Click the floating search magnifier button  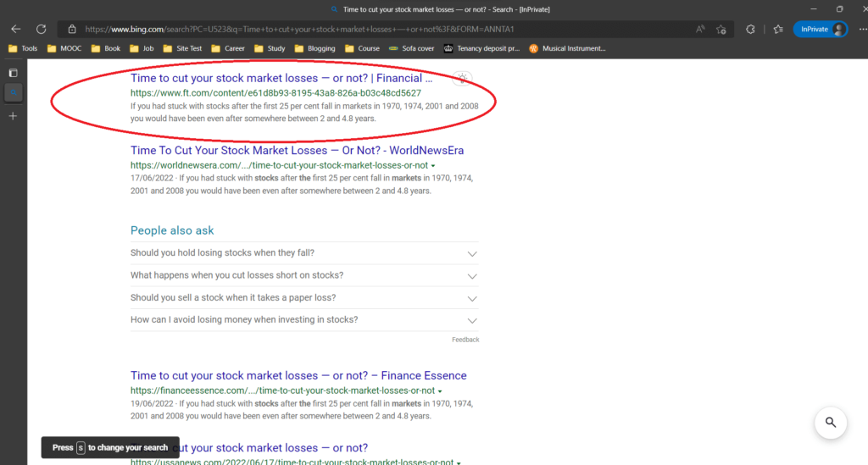click(831, 423)
